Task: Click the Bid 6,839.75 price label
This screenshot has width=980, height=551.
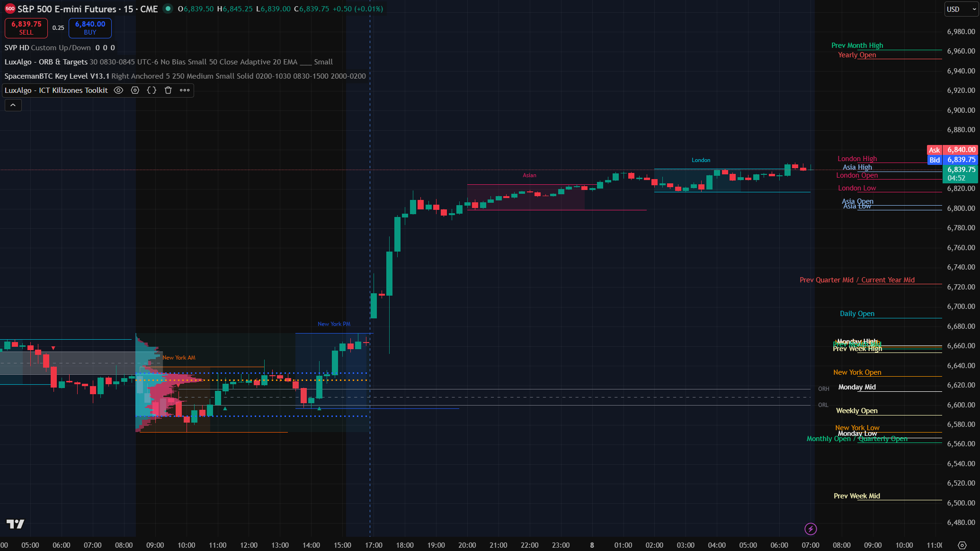Action: pos(953,160)
